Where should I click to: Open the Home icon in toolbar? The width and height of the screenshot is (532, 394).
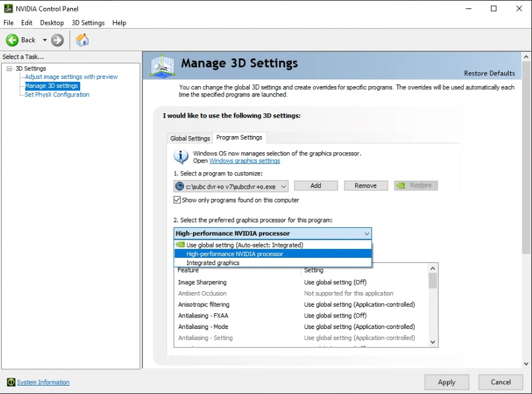tap(83, 40)
